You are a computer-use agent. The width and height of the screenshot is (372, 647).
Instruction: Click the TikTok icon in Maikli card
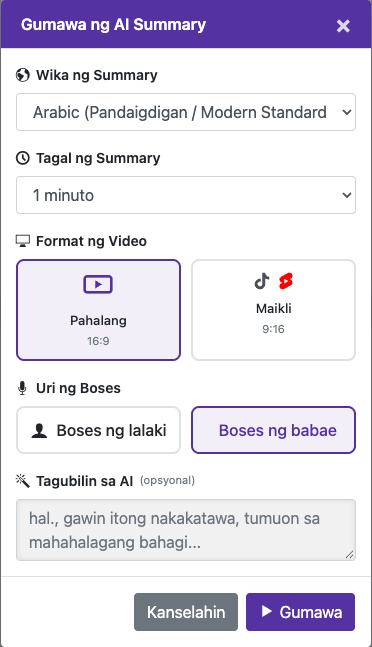(x=261, y=281)
